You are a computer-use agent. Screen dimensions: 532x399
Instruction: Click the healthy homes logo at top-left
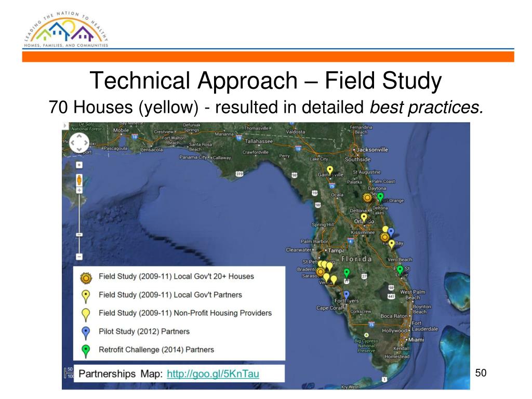pos(66,30)
